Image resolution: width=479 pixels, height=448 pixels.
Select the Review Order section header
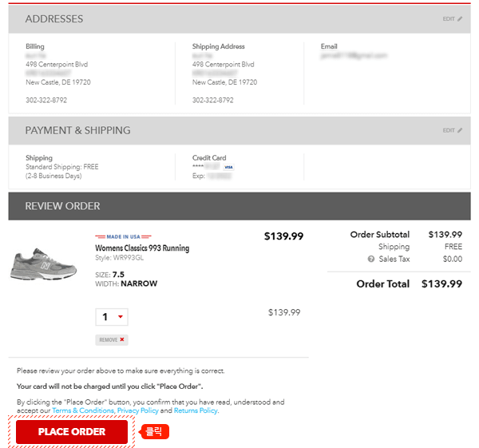[x=62, y=206]
